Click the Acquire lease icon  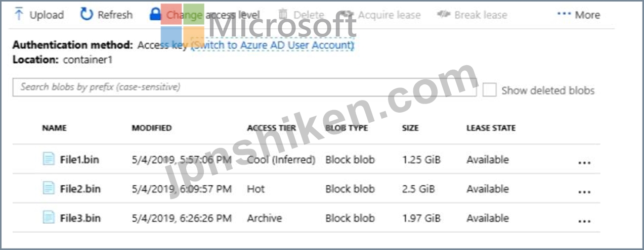pos(346,15)
